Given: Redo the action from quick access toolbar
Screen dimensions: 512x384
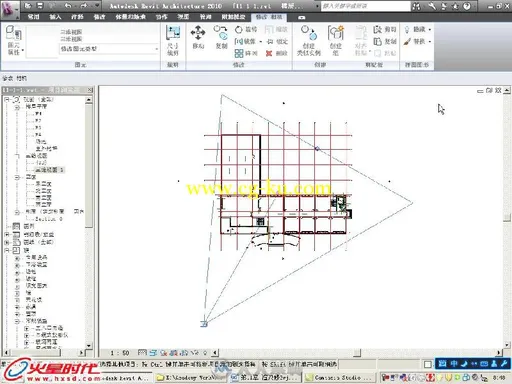Looking at the screenshot, I should pos(84,6).
